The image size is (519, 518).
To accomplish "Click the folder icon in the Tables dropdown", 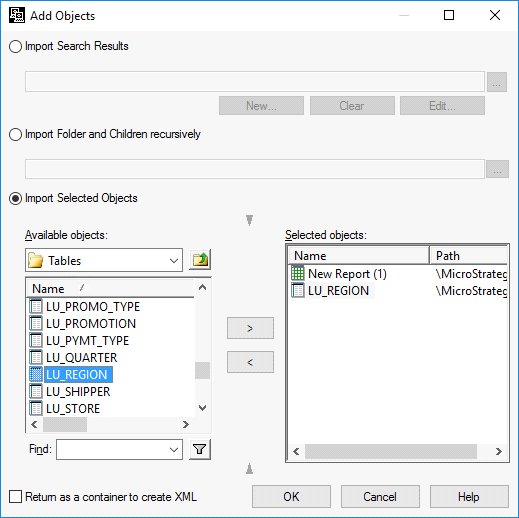I will pyautogui.click(x=36, y=260).
